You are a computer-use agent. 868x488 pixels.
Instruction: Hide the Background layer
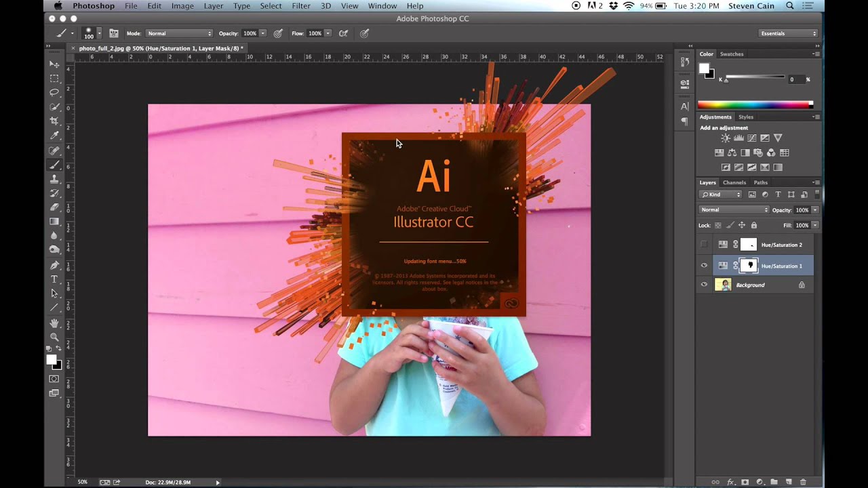click(x=704, y=285)
